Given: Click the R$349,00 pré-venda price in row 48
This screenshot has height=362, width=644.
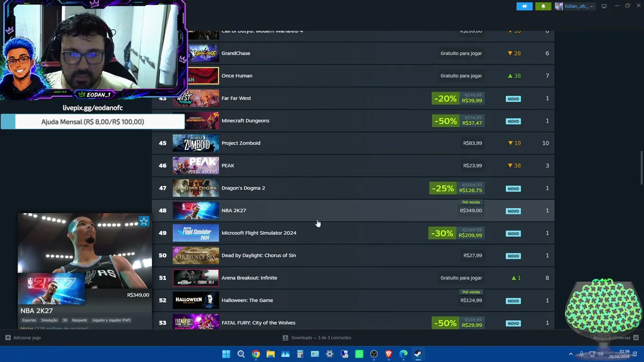Looking at the screenshot, I should pos(470,211).
